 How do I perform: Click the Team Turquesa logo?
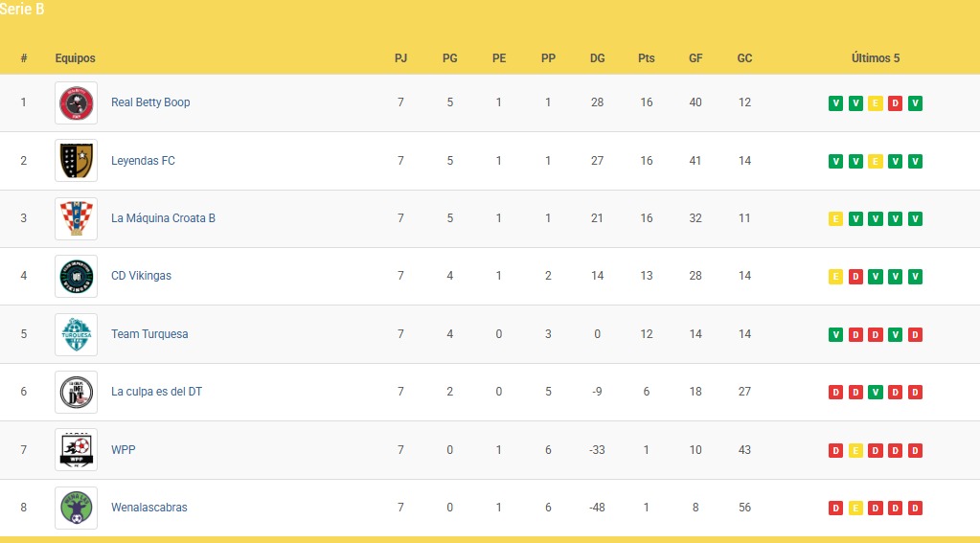pyautogui.click(x=76, y=334)
